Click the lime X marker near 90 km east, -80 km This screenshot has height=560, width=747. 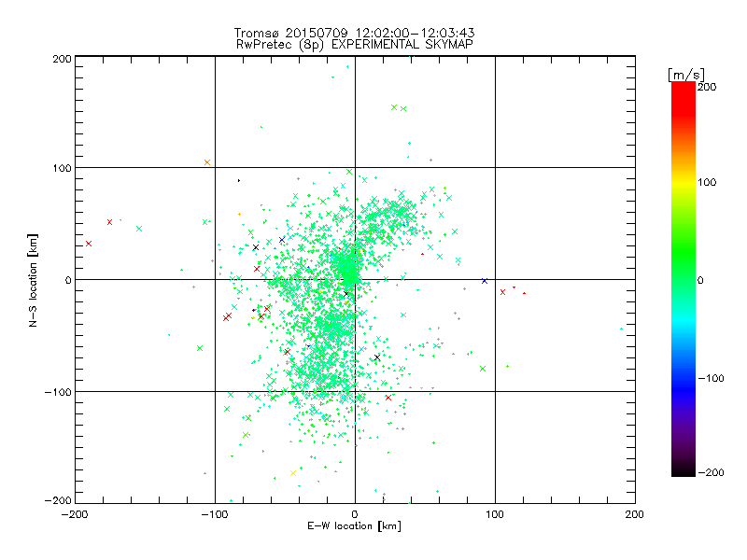click(483, 369)
